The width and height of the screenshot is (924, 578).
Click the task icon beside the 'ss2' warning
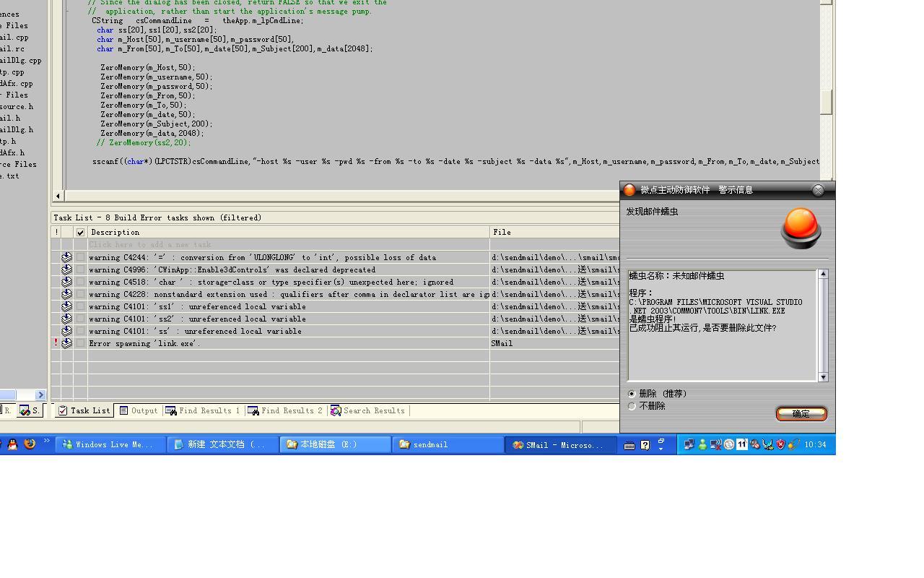[x=66, y=319]
